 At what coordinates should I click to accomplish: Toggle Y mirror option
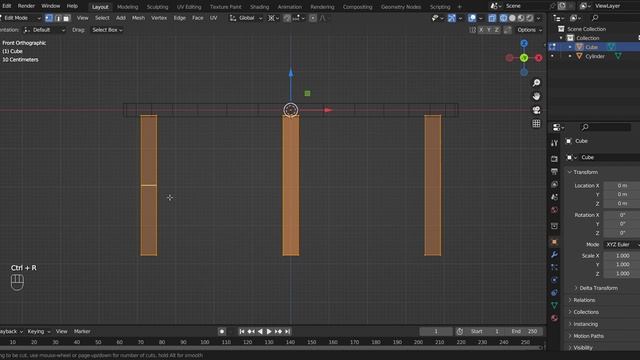coord(489,30)
